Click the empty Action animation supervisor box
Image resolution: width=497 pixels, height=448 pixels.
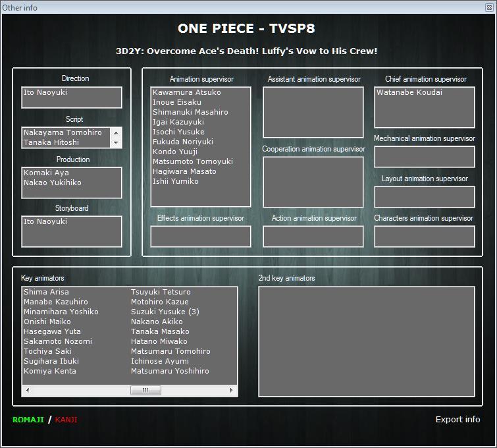click(313, 237)
